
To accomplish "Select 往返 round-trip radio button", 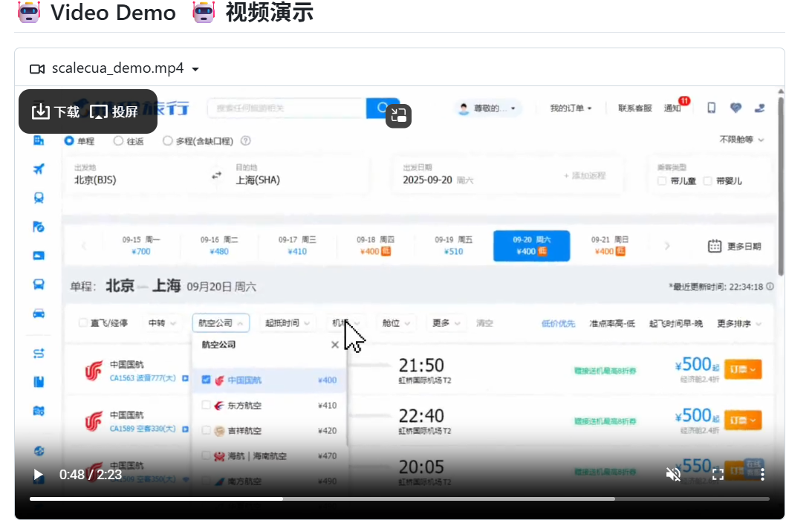I will click(x=118, y=141).
